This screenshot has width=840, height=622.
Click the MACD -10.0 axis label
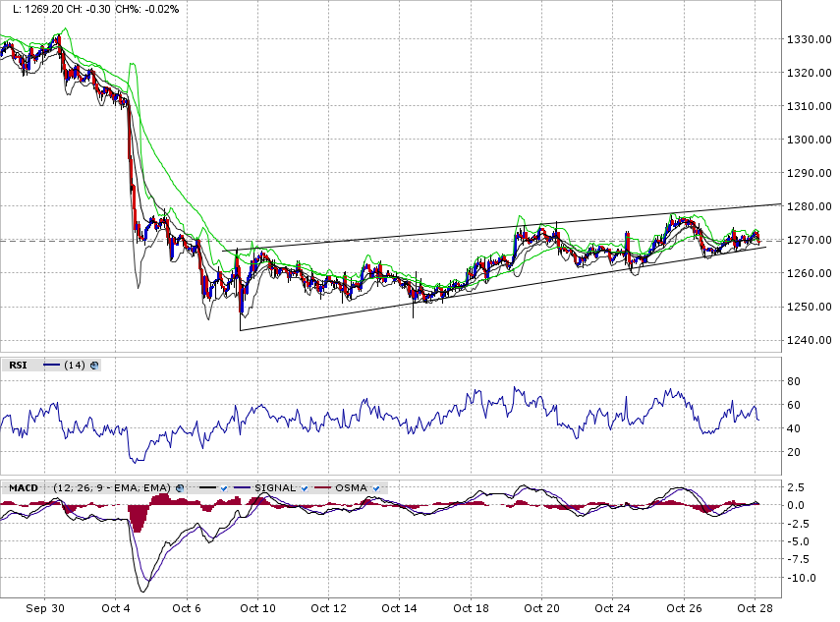(x=802, y=578)
